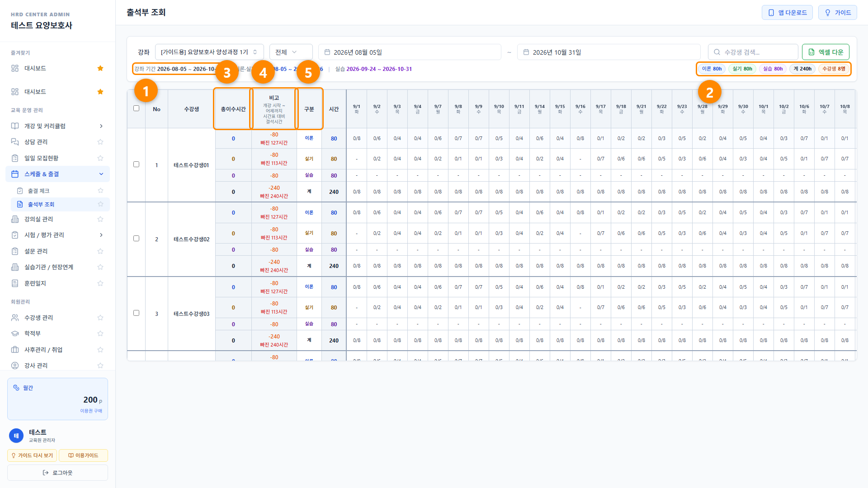This screenshot has height=488, width=868.
Task: Collapse the 스케줄 & 출결 menu
Action: click(57, 174)
